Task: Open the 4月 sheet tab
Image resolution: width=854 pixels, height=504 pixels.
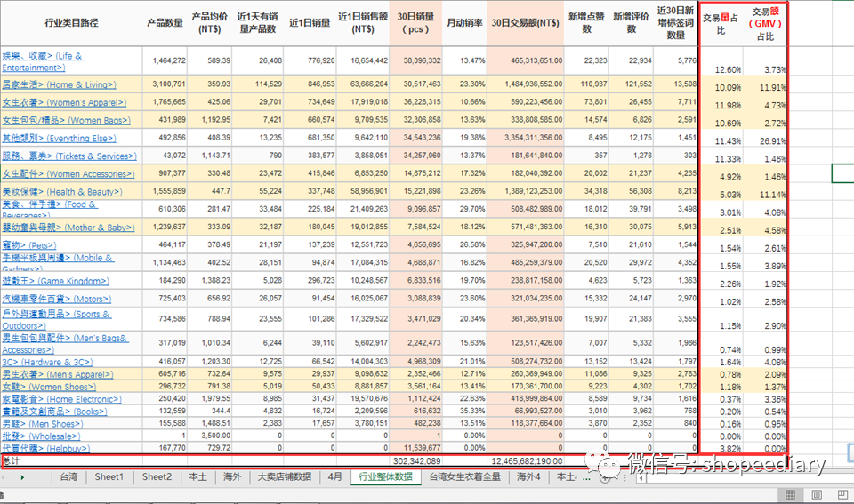Action: pyautogui.click(x=335, y=476)
